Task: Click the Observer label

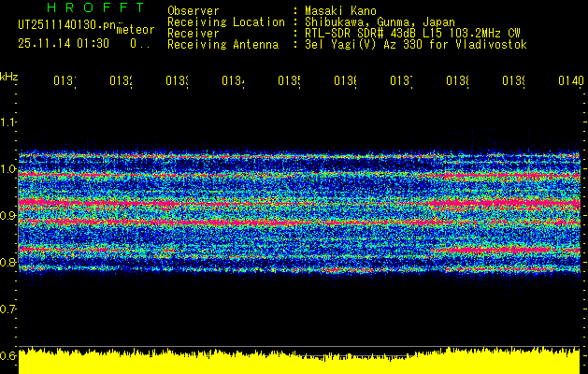Action: (194, 10)
